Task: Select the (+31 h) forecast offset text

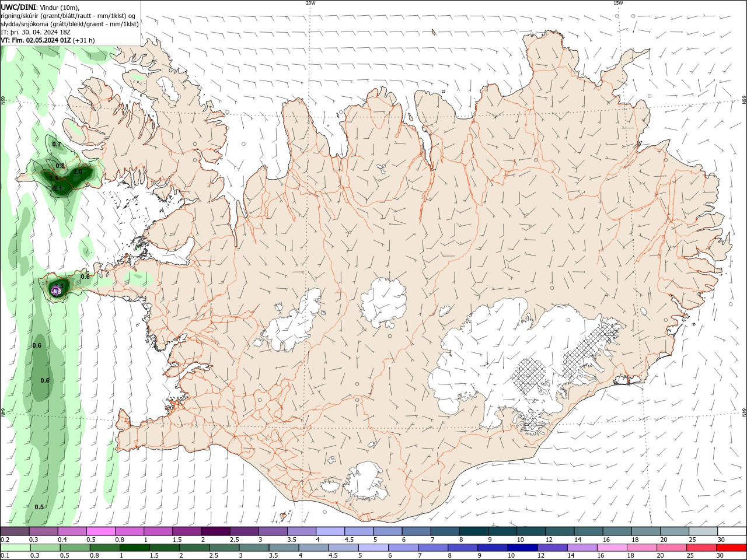Action: point(84,40)
